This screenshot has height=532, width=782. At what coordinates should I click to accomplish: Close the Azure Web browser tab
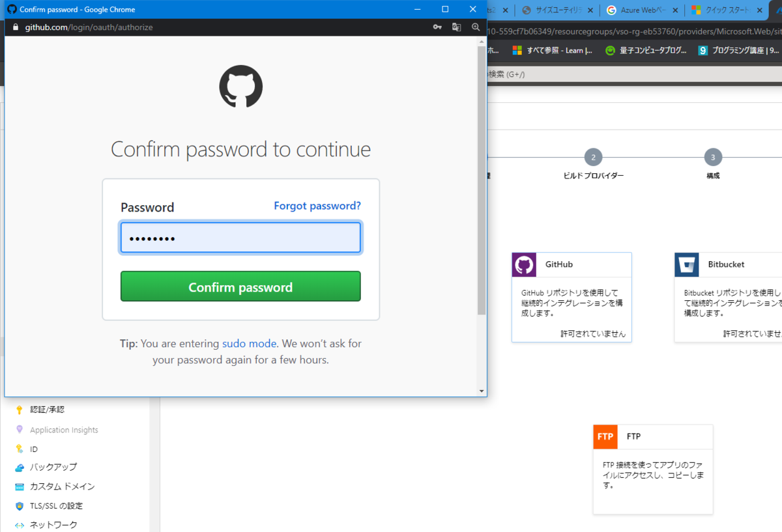(x=675, y=10)
